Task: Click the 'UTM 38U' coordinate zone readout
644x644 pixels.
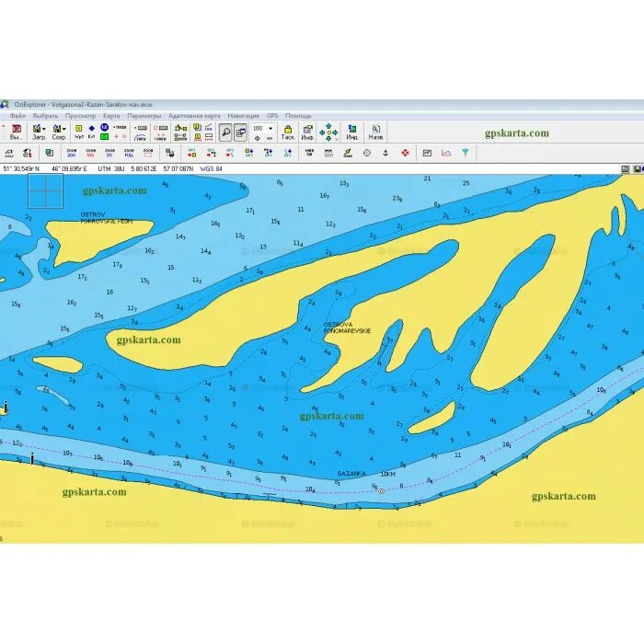Action: [111, 168]
